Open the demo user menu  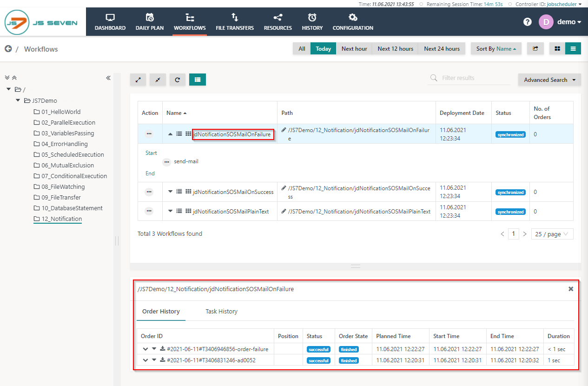coord(560,22)
